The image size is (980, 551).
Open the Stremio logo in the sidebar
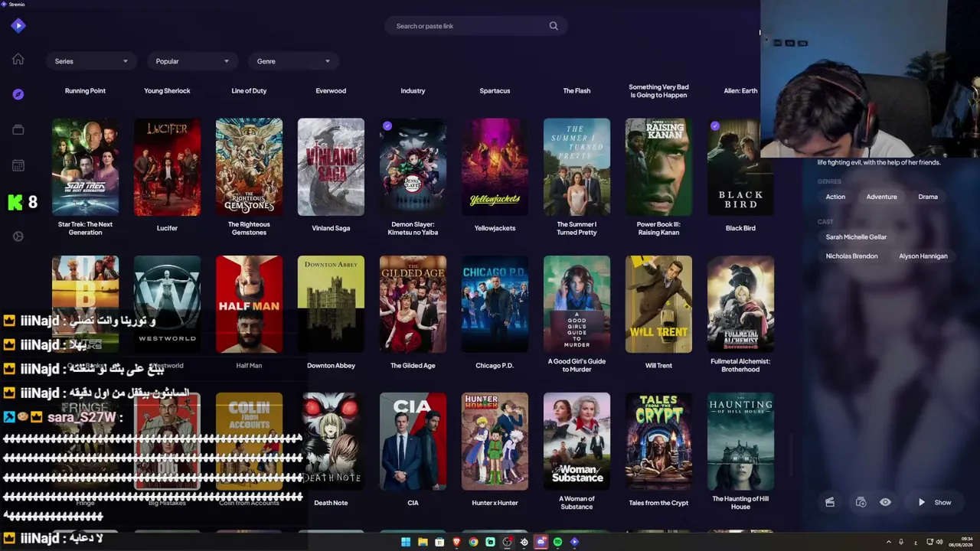point(18,26)
